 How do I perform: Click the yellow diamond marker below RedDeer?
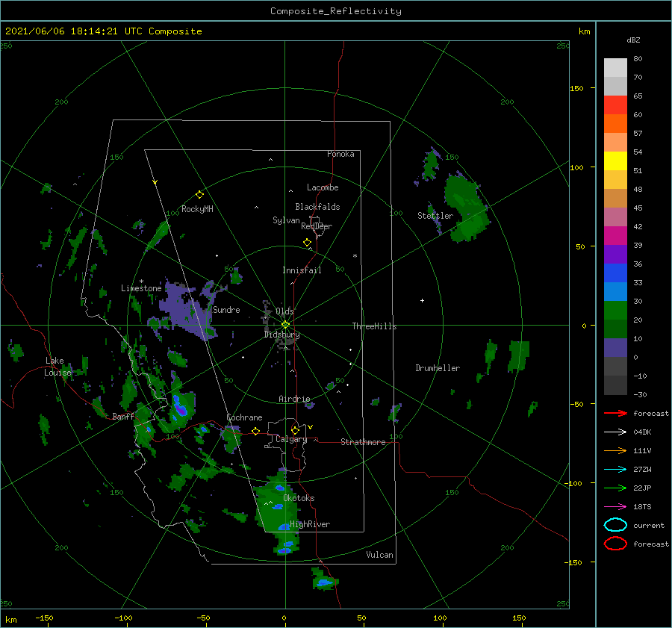click(x=308, y=243)
